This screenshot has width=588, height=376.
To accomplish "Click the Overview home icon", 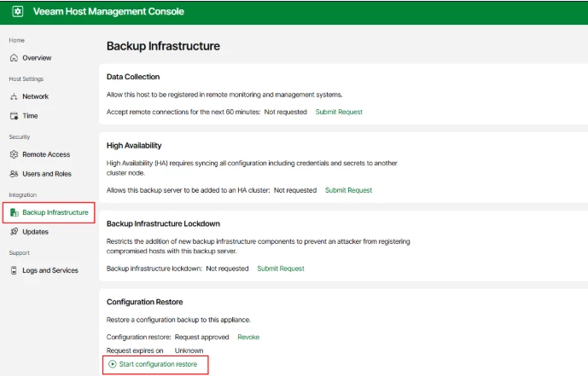I will pyautogui.click(x=14, y=58).
